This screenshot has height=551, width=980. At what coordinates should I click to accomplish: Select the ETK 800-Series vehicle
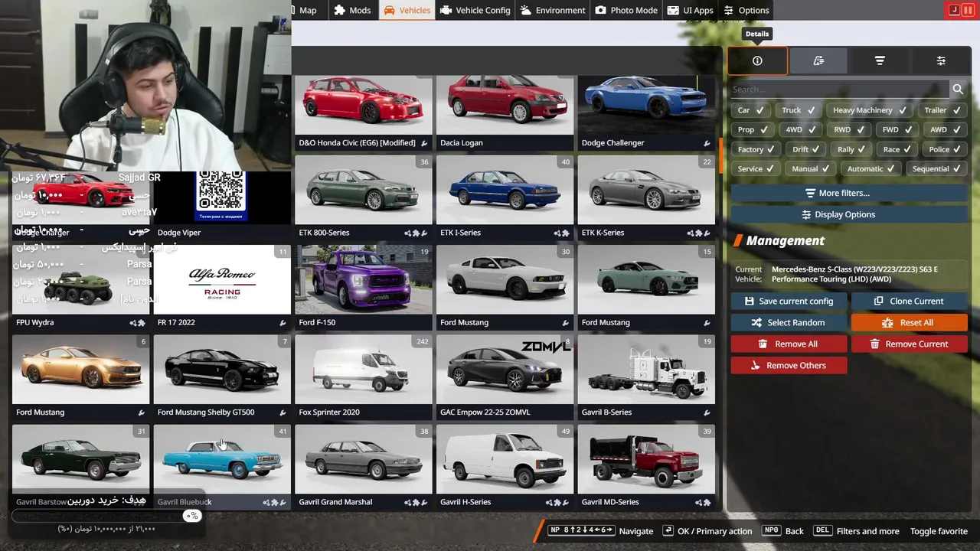363,197
